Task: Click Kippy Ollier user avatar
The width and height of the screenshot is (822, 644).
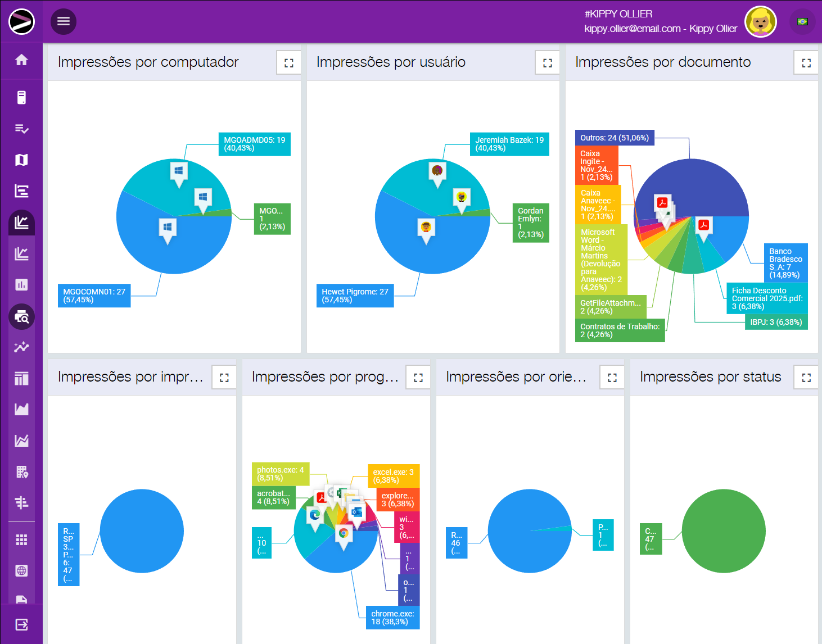Action: pos(760,22)
